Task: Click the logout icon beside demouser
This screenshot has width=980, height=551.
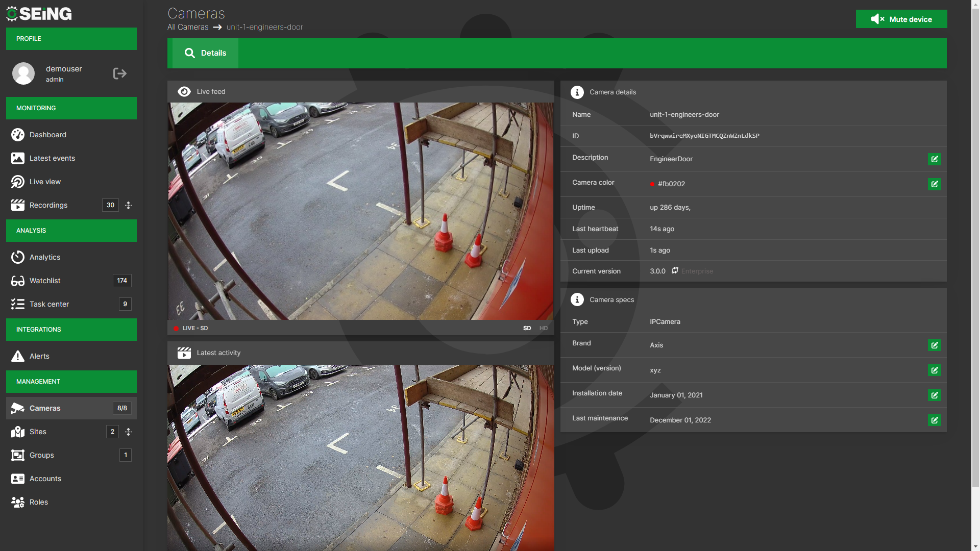Action: (119, 73)
